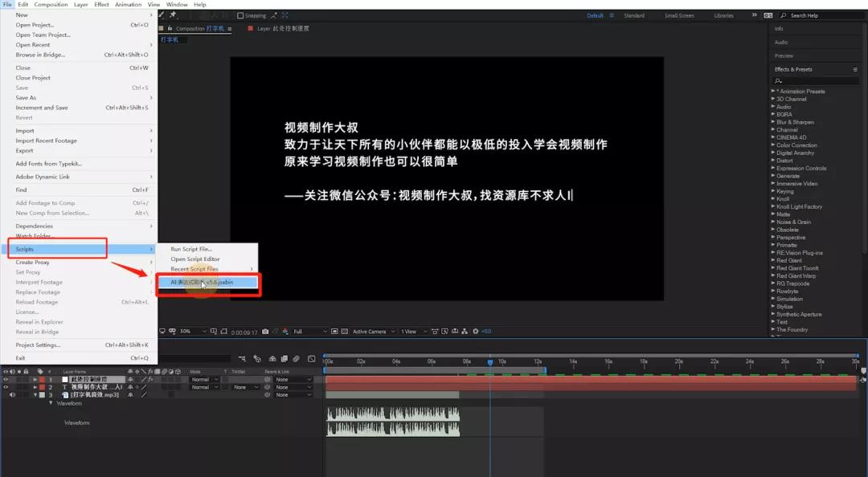Click the Effects & Presets search field

(x=816, y=81)
